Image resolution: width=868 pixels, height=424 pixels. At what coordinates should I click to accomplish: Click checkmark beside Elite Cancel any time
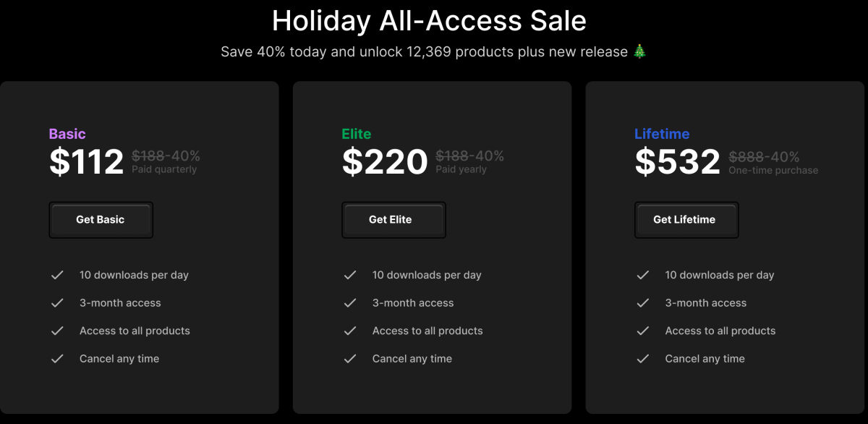350,359
